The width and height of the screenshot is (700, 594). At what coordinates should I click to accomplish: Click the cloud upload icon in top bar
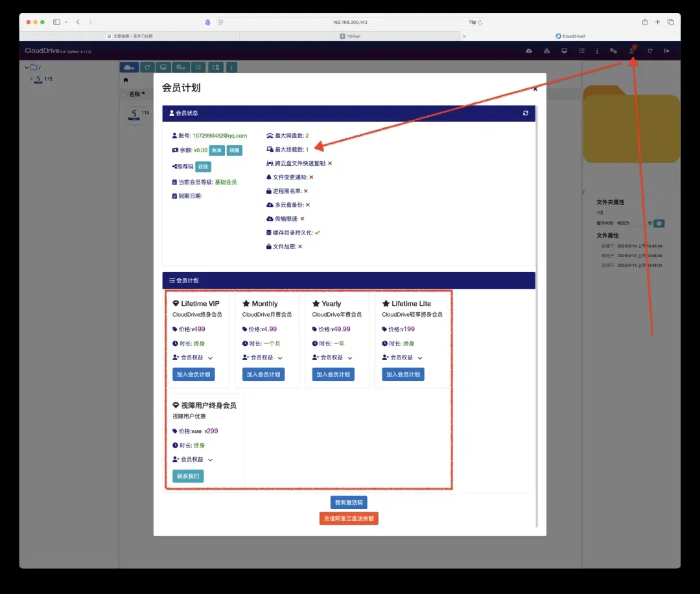coord(529,51)
